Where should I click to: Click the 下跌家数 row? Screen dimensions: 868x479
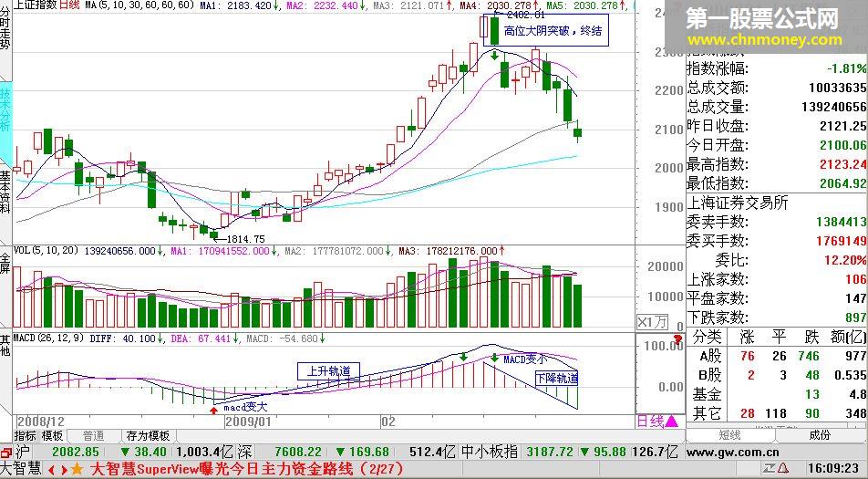[776, 318]
